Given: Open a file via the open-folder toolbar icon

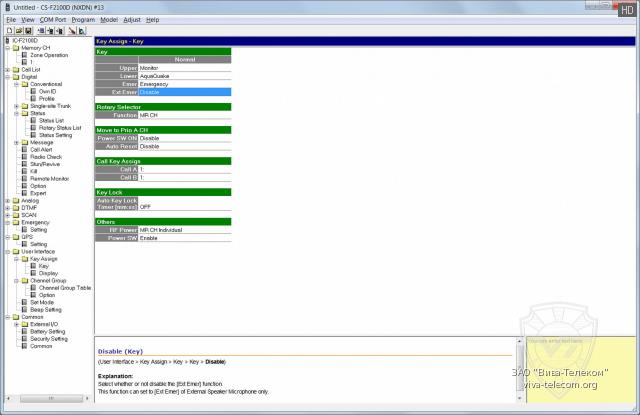Looking at the screenshot, I should coord(19,31).
